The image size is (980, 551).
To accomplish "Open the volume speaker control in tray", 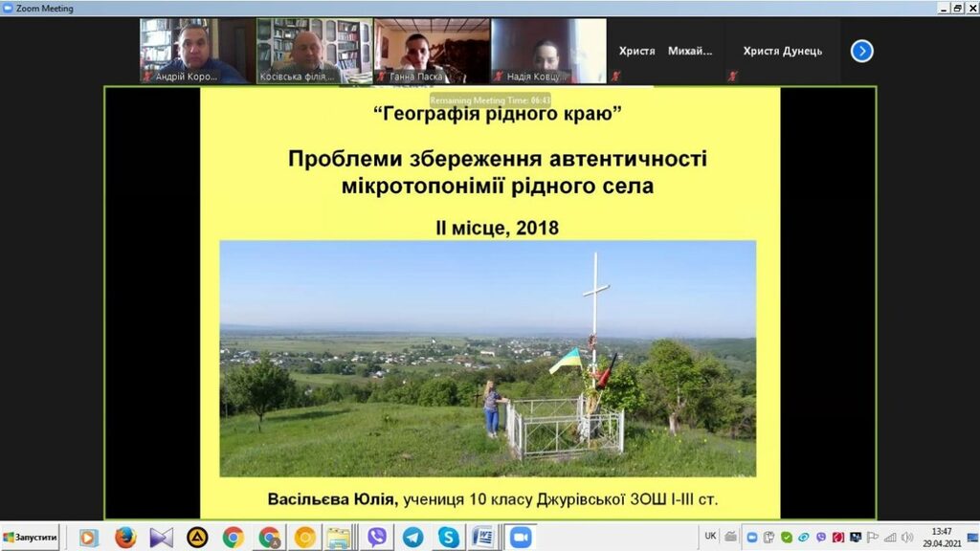I will pos(907,537).
